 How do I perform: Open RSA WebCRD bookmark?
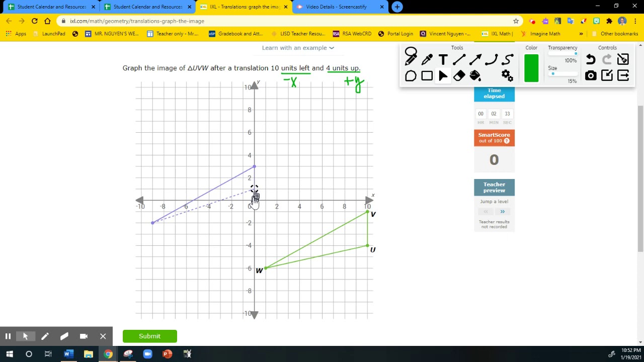coord(352,34)
